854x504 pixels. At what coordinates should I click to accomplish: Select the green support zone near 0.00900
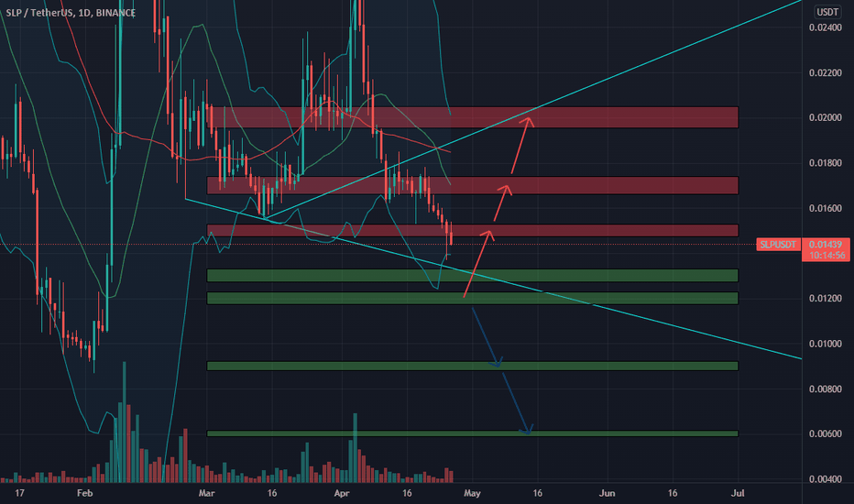[473, 367]
